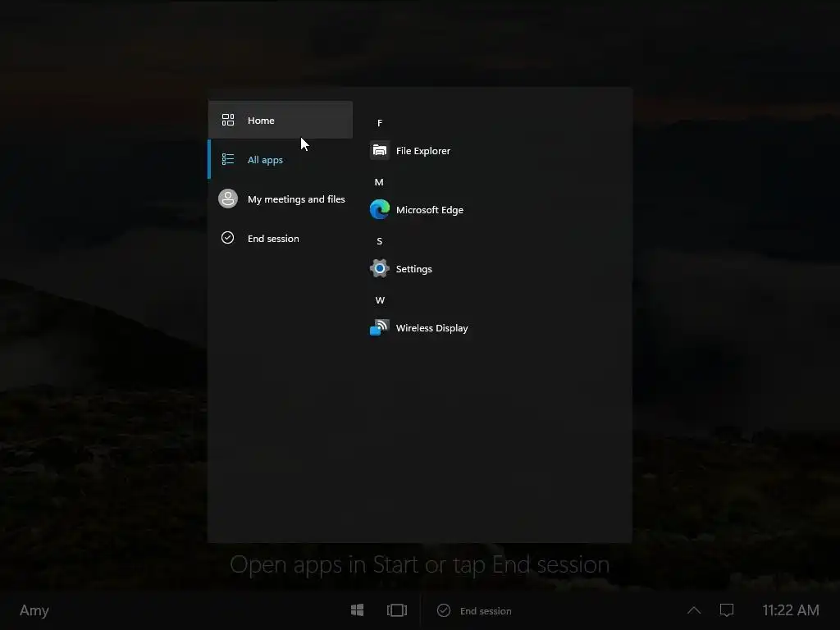Open the Settings gear icon
Image resolution: width=840 pixels, height=630 pixels.
(x=380, y=268)
